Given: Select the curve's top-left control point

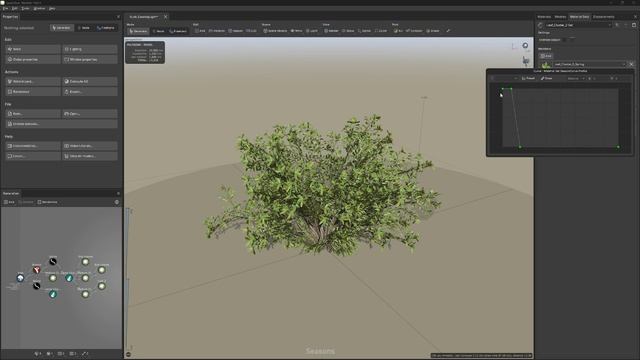Looking at the screenshot, I should (503, 89).
